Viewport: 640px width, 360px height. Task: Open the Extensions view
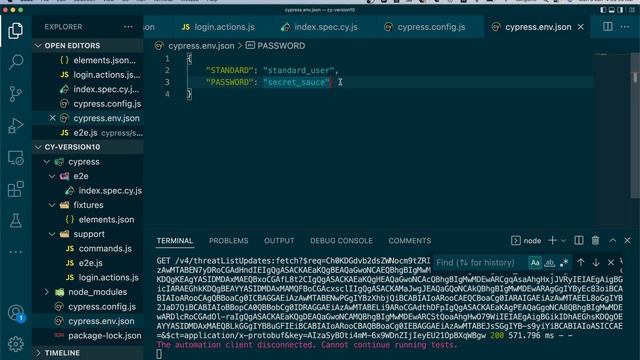click(x=16, y=189)
